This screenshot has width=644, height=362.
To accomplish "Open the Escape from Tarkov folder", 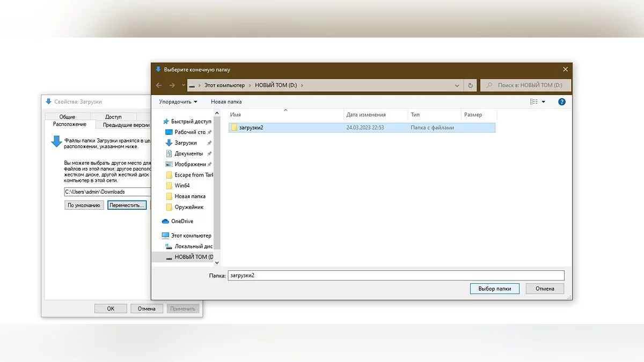I will pyautogui.click(x=193, y=175).
